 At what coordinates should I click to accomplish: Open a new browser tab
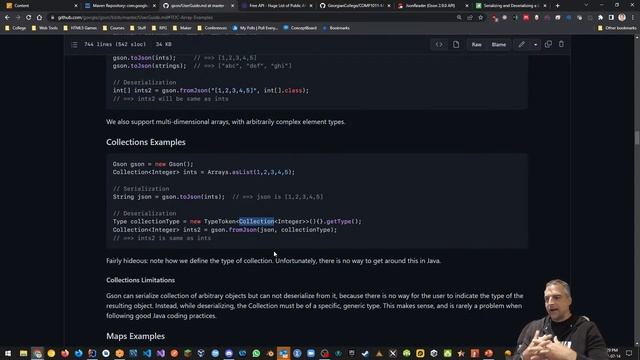point(558,6)
